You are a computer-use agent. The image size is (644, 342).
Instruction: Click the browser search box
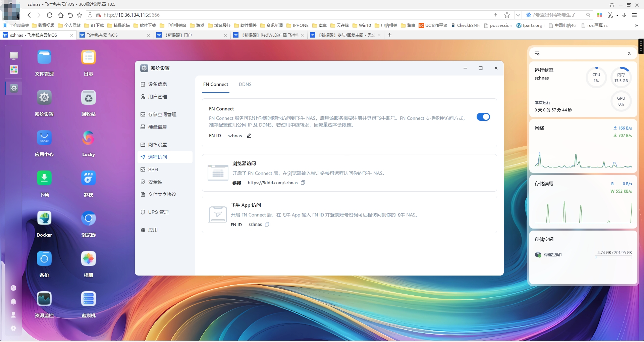pyautogui.click(x=558, y=15)
